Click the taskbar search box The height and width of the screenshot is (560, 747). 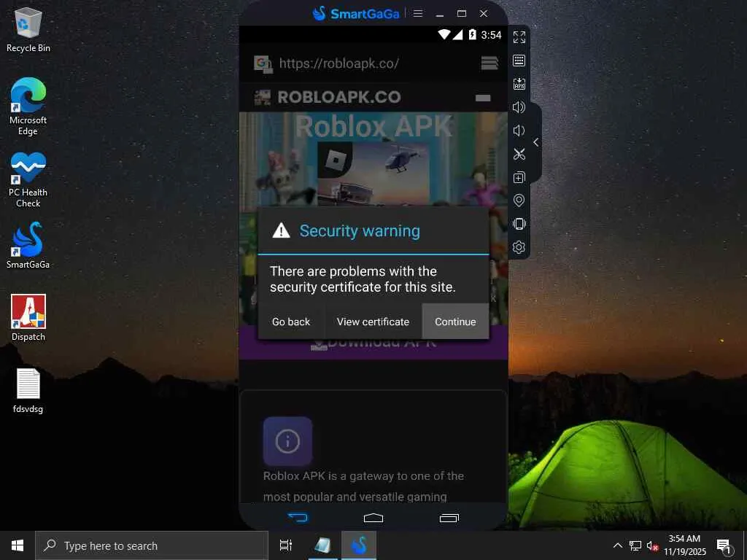152,545
